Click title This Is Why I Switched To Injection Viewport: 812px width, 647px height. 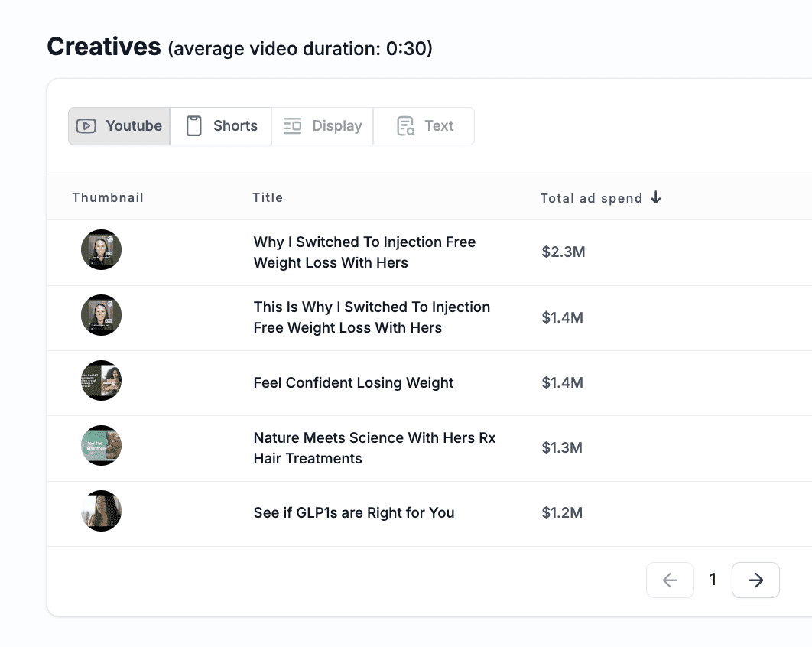click(372, 317)
